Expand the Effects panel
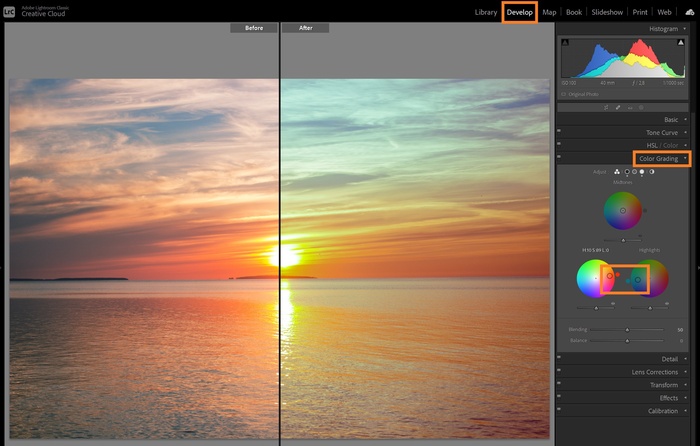 [x=685, y=398]
